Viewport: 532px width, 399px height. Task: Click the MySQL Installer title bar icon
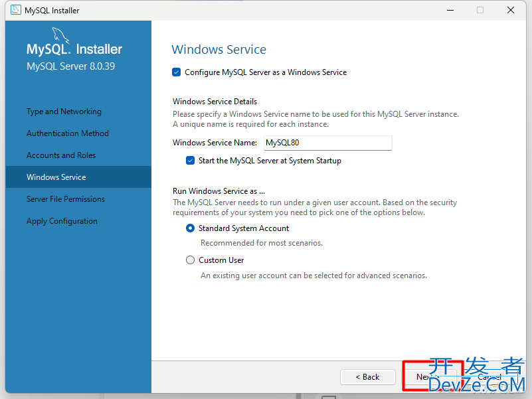pyautogui.click(x=15, y=10)
